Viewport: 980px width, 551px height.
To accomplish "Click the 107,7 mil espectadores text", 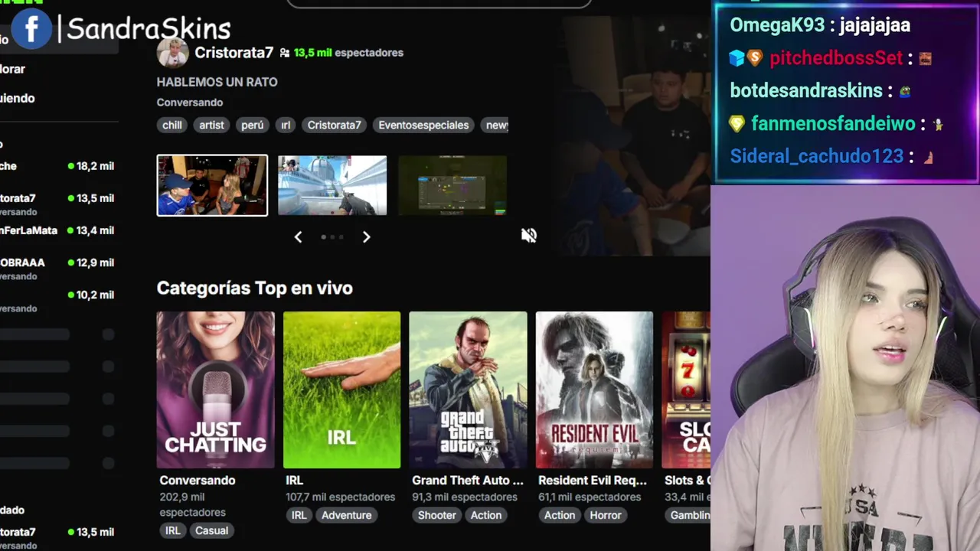I will click(341, 497).
